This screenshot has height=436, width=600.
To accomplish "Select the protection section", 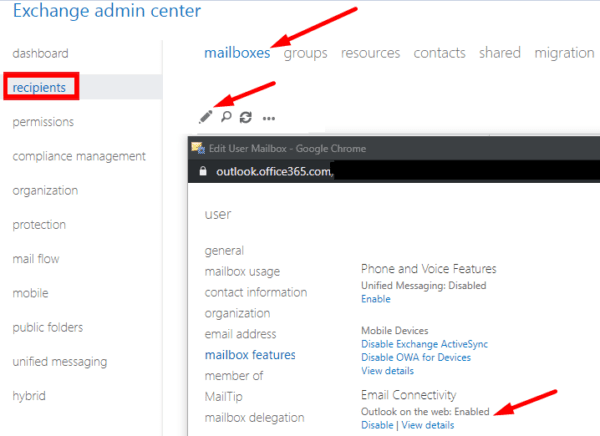I will (39, 225).
